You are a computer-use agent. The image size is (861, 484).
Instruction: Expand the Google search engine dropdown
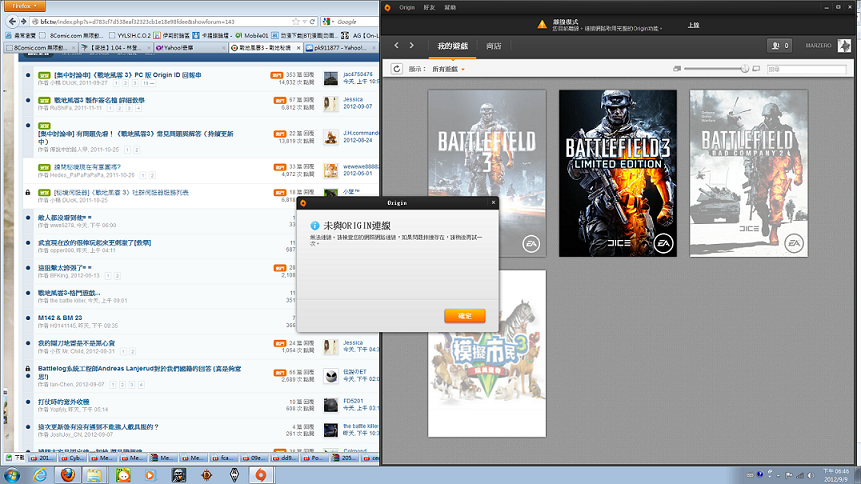coord(333,20)
